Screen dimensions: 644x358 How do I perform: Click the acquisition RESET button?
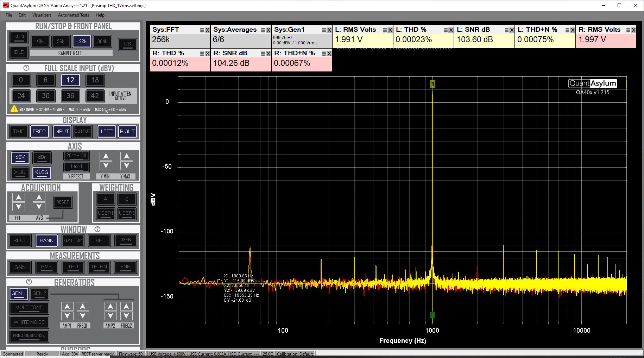click(63, 202)
